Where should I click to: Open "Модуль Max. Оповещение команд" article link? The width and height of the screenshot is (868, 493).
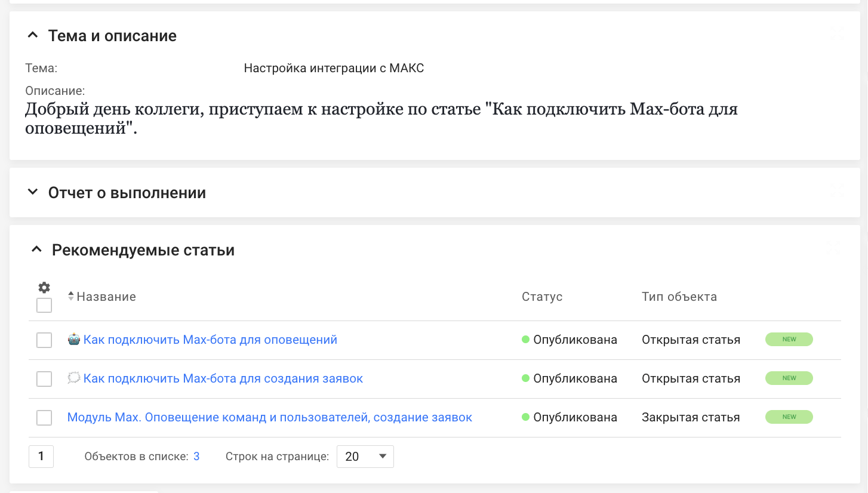[x=270, y=417]
